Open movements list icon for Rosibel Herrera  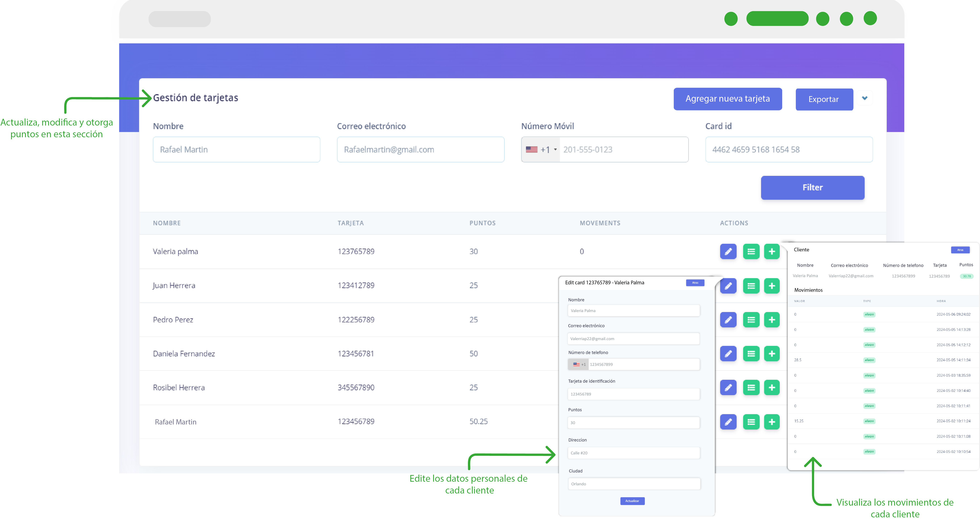(751, 387)
